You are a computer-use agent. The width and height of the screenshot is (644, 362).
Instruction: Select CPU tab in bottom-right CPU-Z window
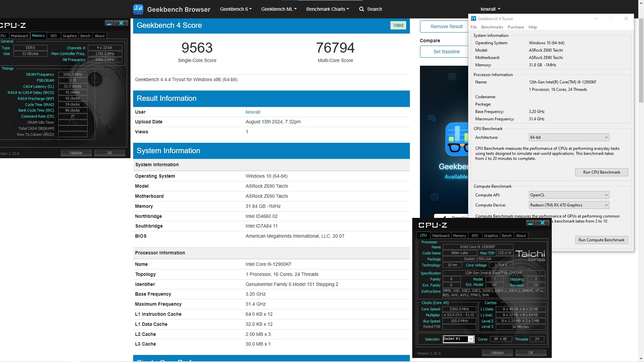(x=423, y=235)
